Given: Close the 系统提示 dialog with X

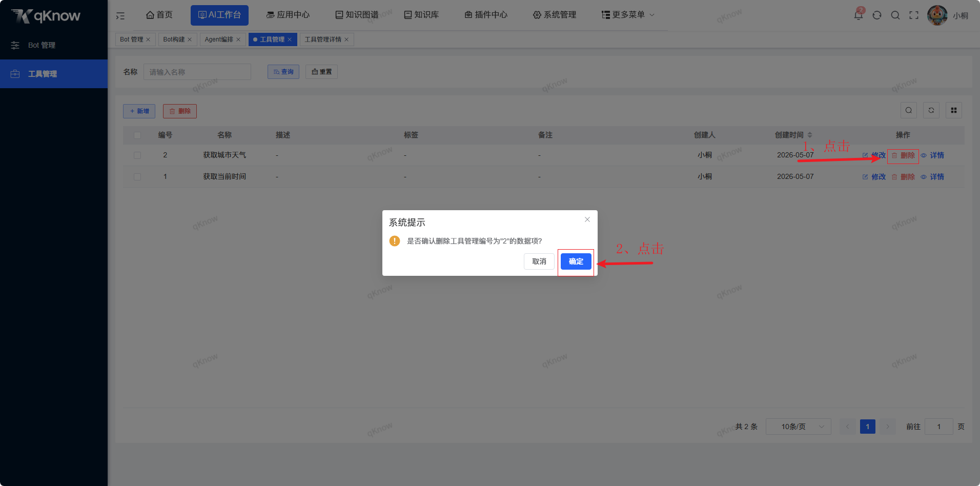Looking at the screenshot, I should pyautogui.click(x=587, y=219).
